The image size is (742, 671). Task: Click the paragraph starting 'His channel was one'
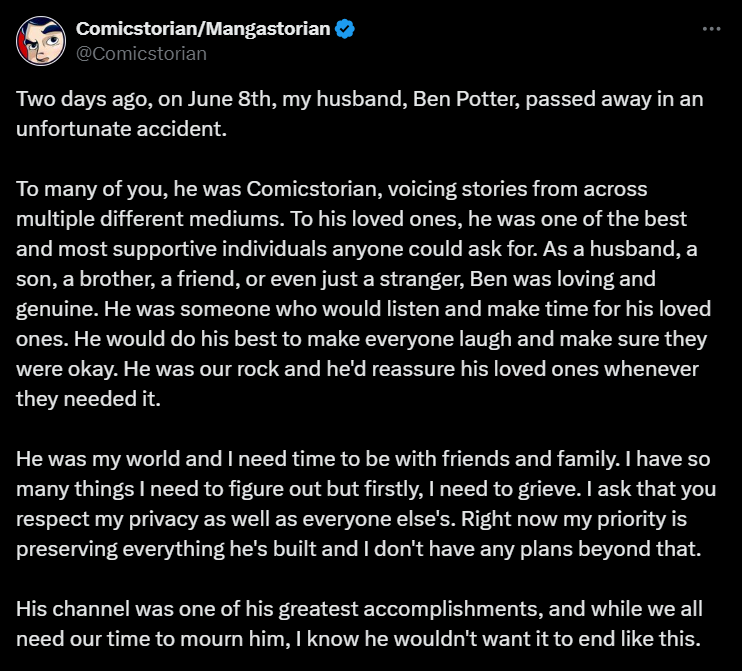tap(359, 624)
